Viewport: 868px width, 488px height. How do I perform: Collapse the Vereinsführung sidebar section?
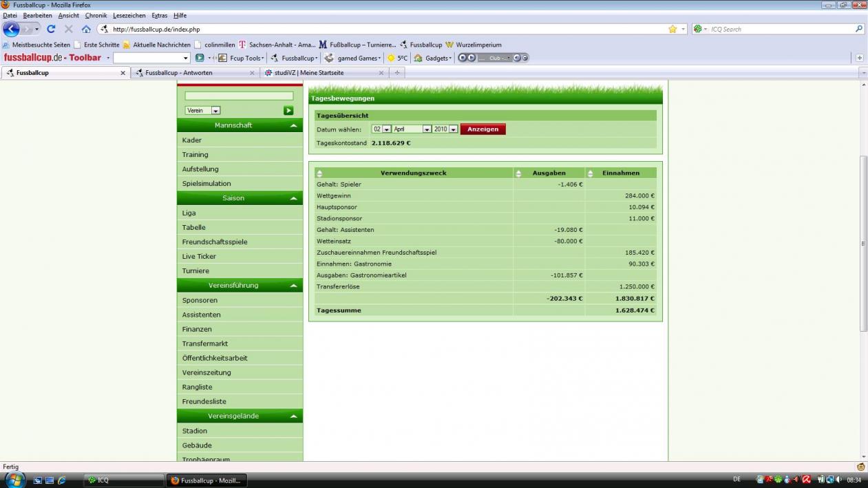[x=294, y=286]
